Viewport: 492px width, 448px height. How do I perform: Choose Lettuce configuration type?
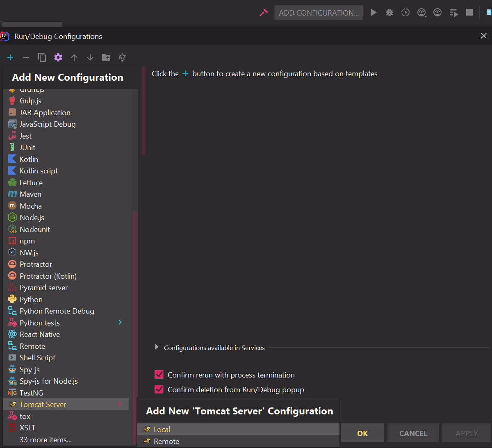coord(66,183)
